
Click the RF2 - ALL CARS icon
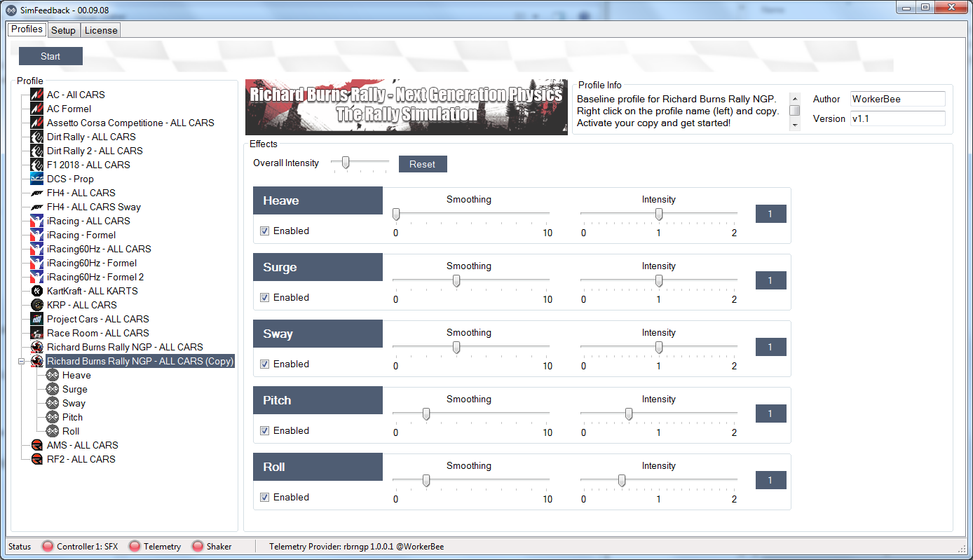[37, 459]
